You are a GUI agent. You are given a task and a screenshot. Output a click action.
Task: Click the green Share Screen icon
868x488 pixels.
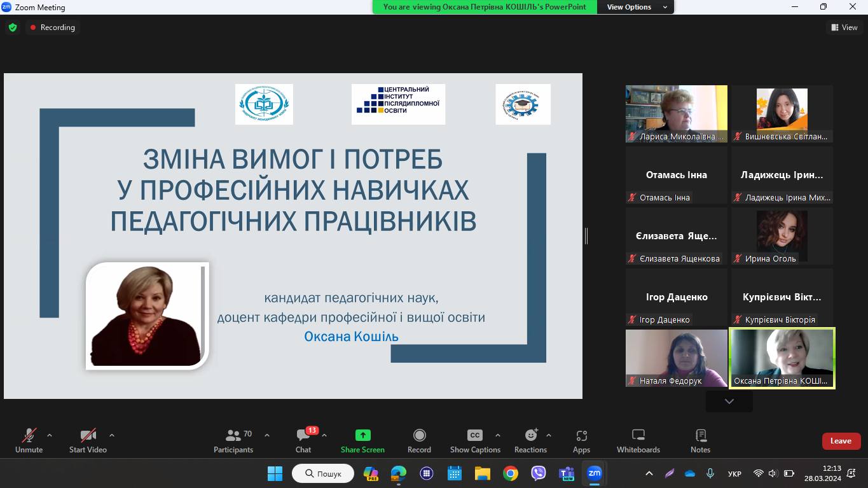pyautogui.click(x=362, y=436)
